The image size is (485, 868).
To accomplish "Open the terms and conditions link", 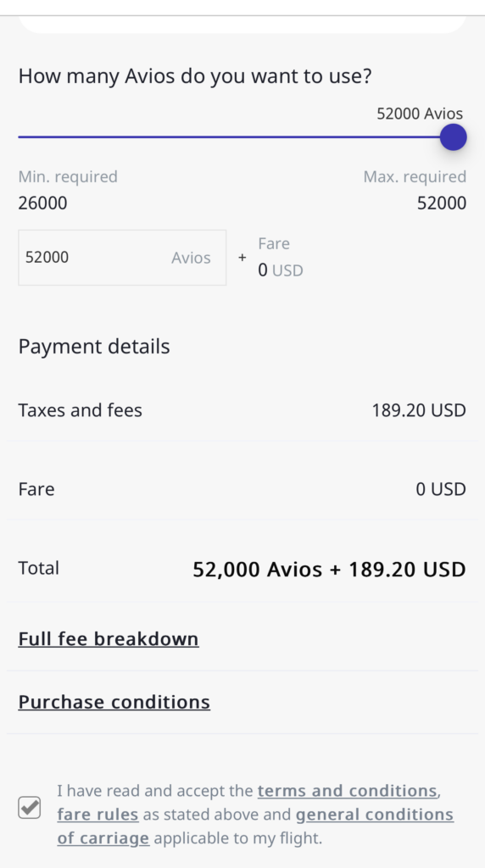I will [347, 791].
